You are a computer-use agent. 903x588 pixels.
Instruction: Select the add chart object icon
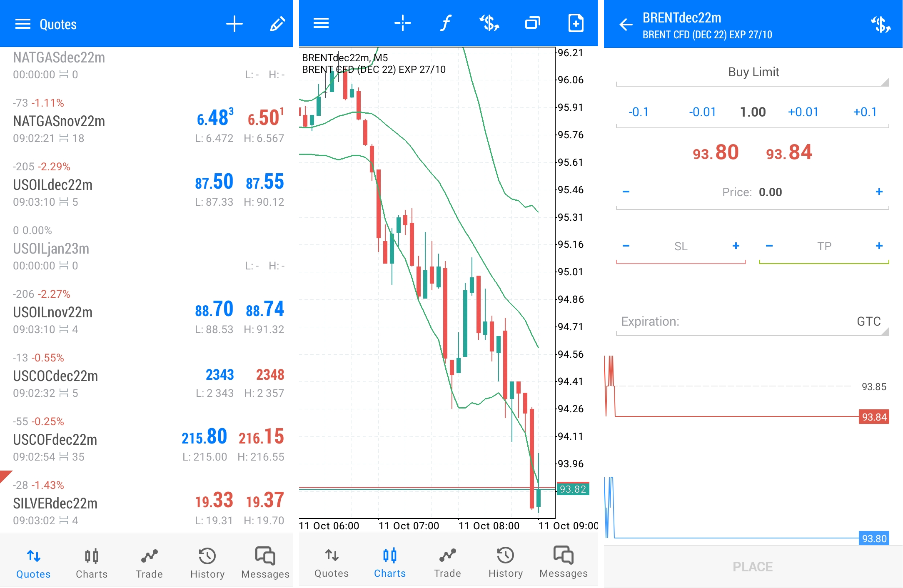click(574, 24)
